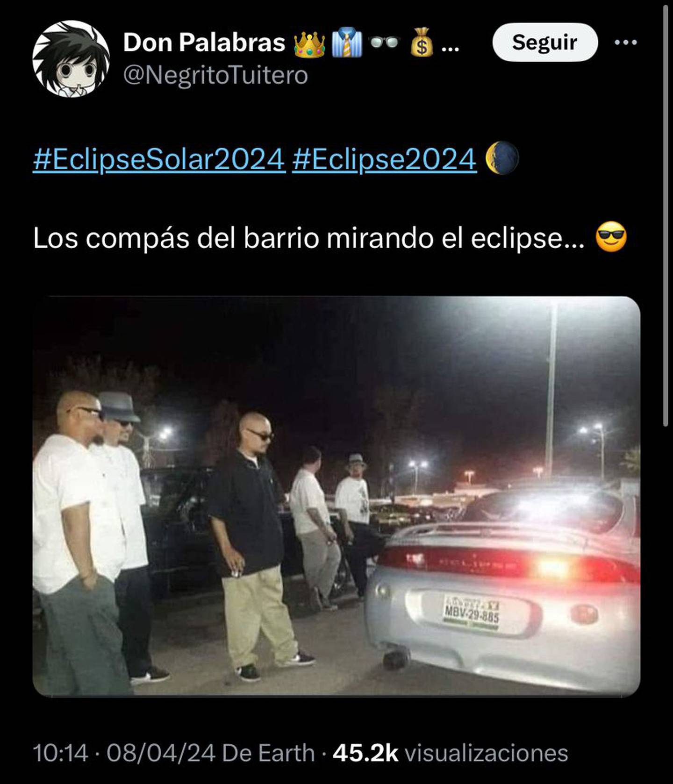Click the De Earth location label

[268, 753]
